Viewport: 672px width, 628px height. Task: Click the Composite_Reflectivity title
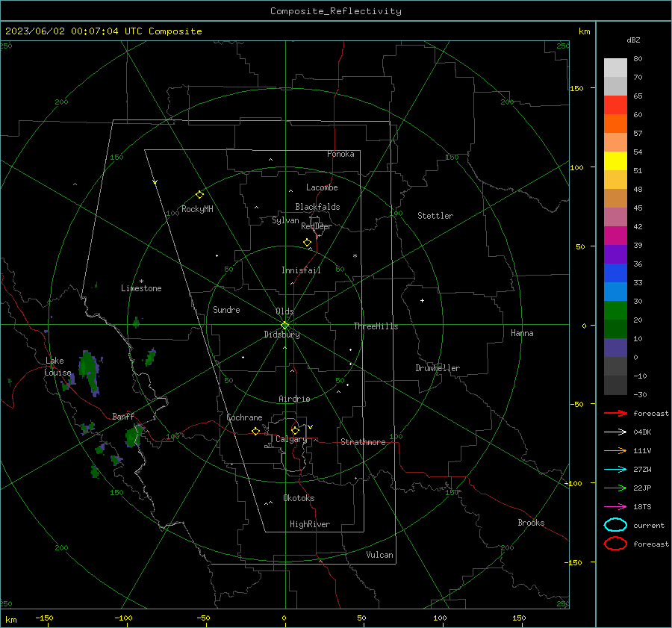coord(336,11)
